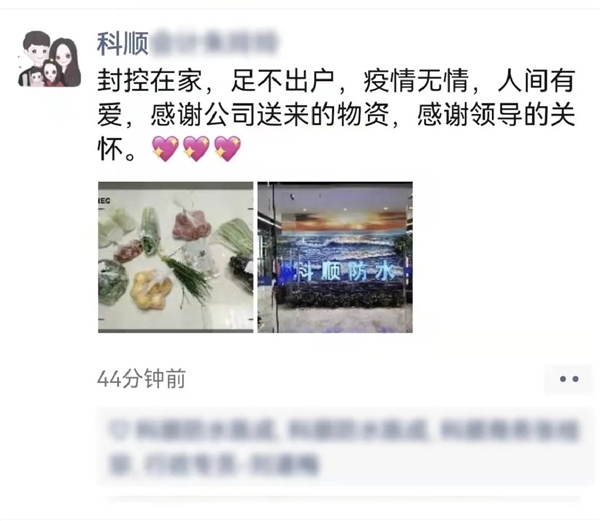Click the last sparkling heart emoji

point(227,148)
